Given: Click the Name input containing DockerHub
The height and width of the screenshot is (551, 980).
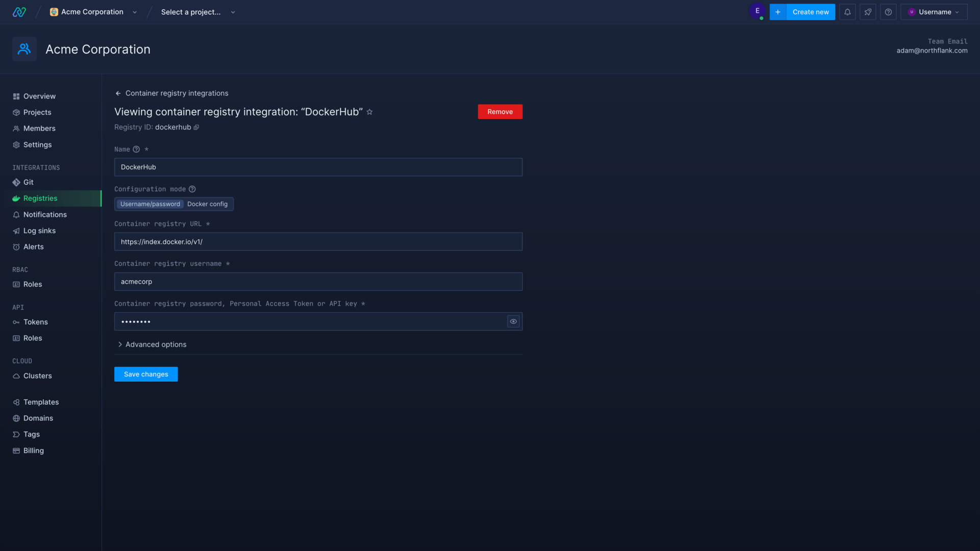Looking at the screenshot, I should coord(318,167).
